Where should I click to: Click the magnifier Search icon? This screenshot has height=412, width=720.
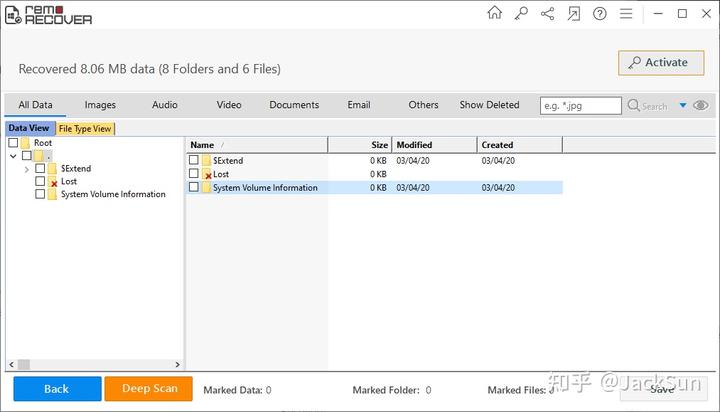tap(634, 105)
